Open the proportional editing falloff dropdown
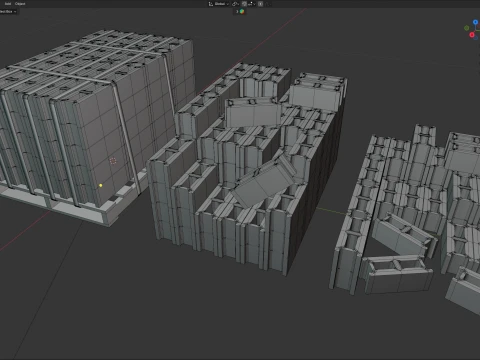480x360 pixels. [267, 4]
